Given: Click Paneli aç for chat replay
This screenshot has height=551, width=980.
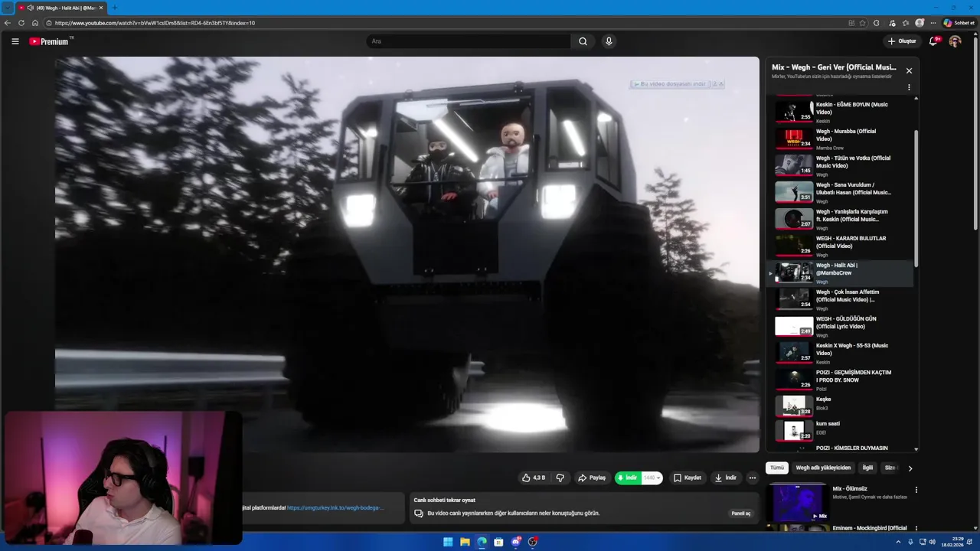Looking at the screenshot, I should click(x=741, y=514).
